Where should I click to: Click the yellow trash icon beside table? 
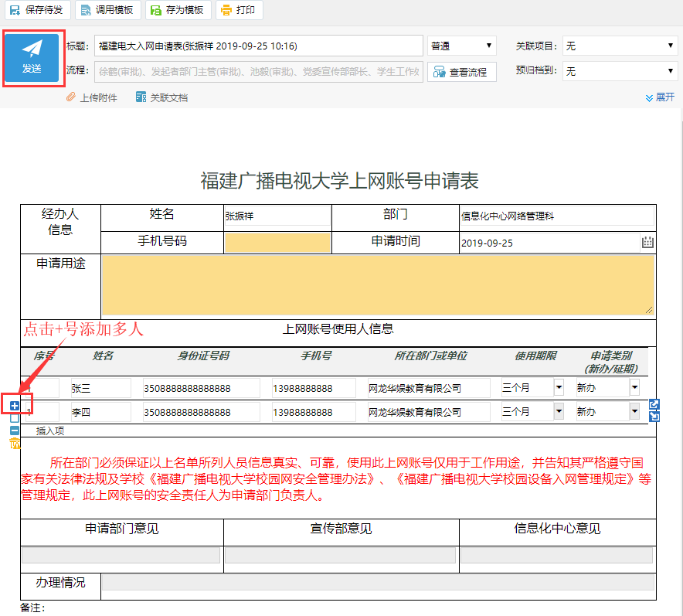pos(15,443)
